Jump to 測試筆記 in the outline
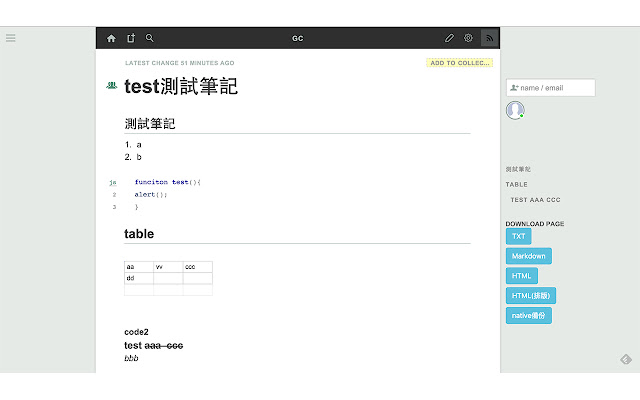The width and height of the screenshot is (640, 400). point(518,169)
